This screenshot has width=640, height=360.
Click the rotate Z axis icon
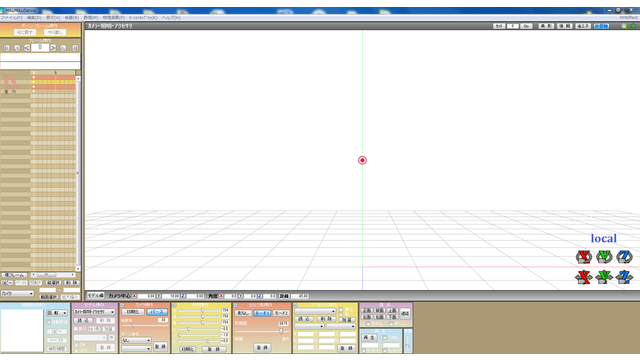pos(624,257)
